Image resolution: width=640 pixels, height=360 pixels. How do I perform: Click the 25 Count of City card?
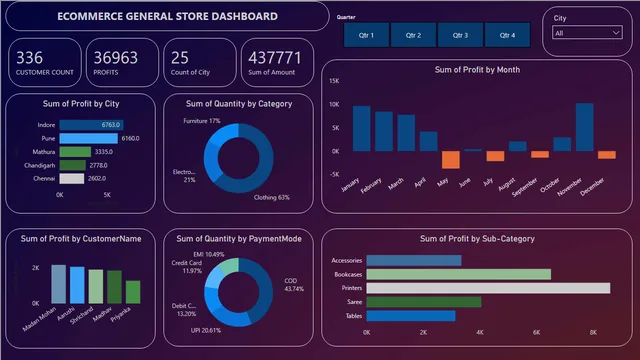click(x=200, y=62)
